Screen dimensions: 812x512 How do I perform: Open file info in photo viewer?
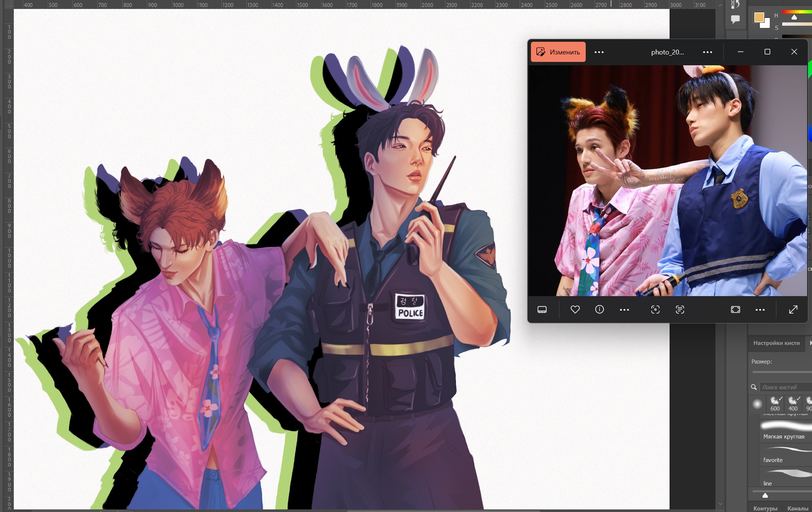coord(599,310)
